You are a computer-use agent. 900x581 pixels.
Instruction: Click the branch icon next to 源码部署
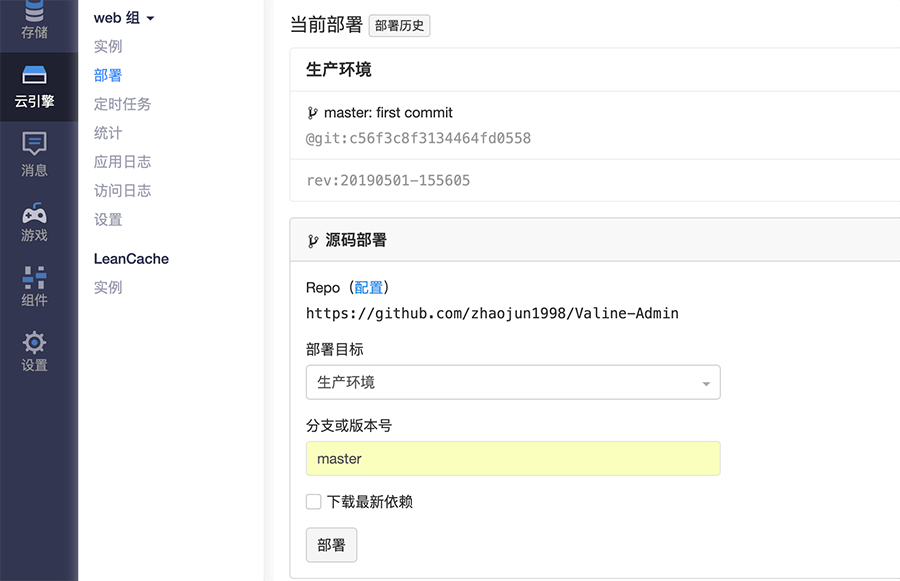(313, 241)
